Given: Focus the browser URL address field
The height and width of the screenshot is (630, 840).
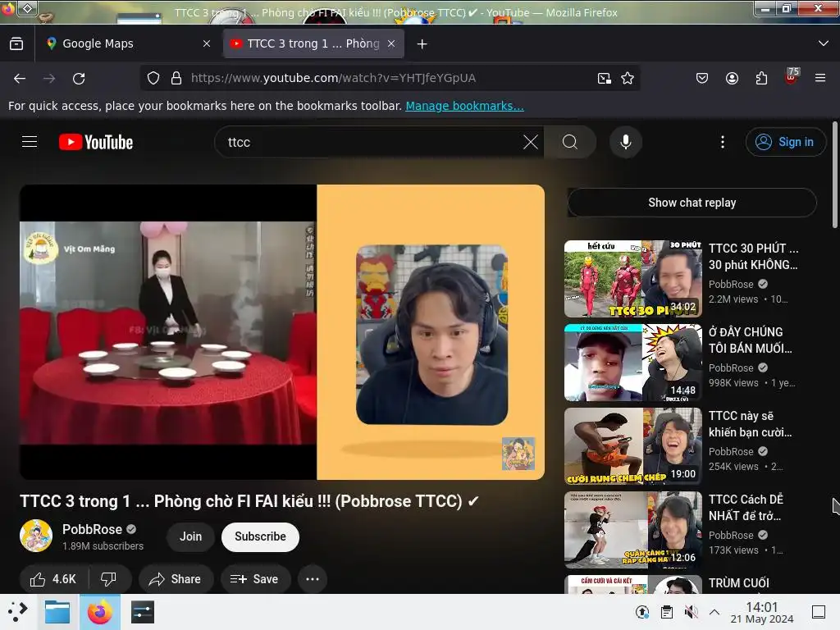Looking at the screenshot, I should (391, 78).
